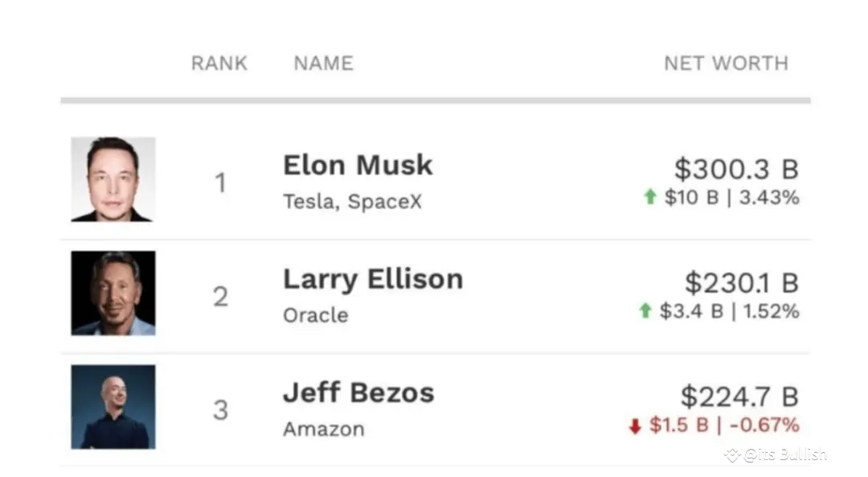The width and height of the screenshot is (868, 477).
Task: Open the profile photo in the rank 3 row
Action: click(x=113, y=407)
